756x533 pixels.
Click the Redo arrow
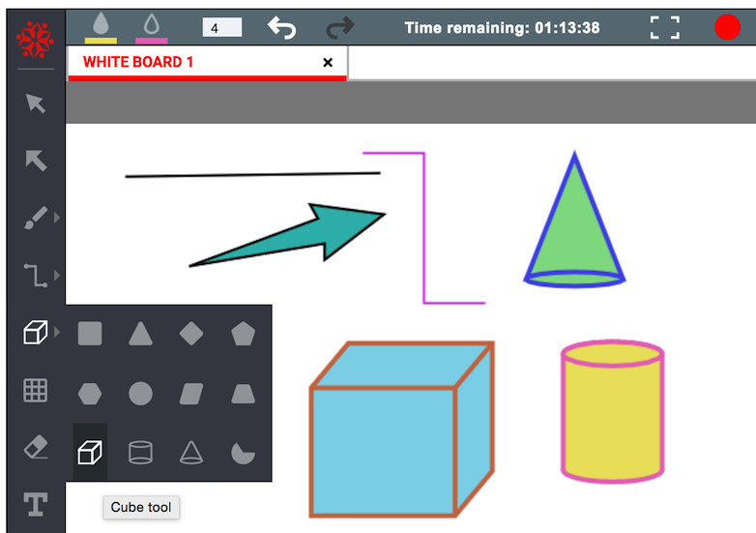[341, 28]
